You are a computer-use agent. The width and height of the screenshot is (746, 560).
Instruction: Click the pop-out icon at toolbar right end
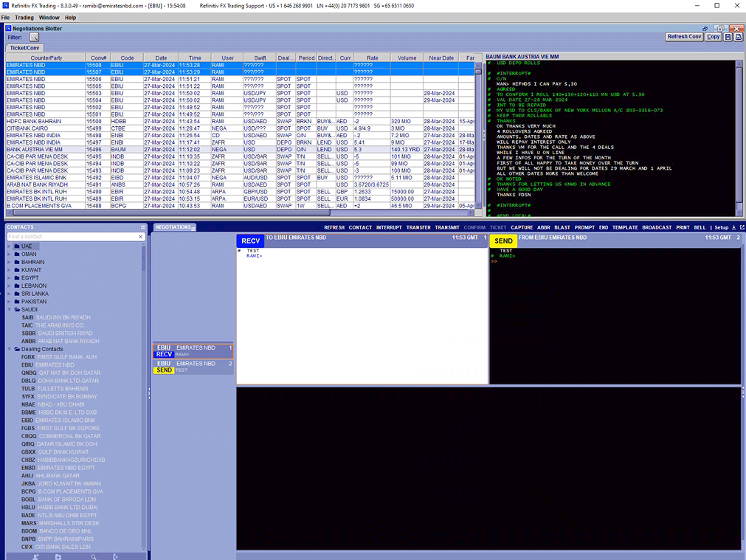(742, 227)
